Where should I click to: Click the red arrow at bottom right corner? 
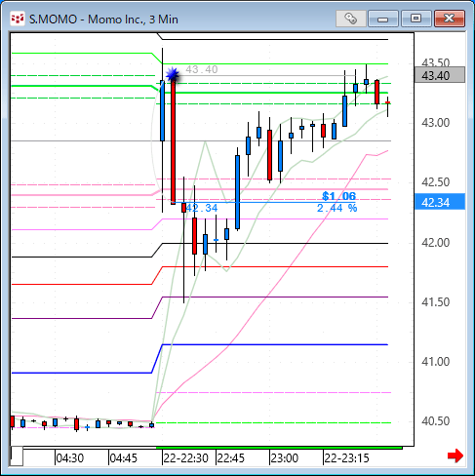pyautogui.click(x=455, y=456)
